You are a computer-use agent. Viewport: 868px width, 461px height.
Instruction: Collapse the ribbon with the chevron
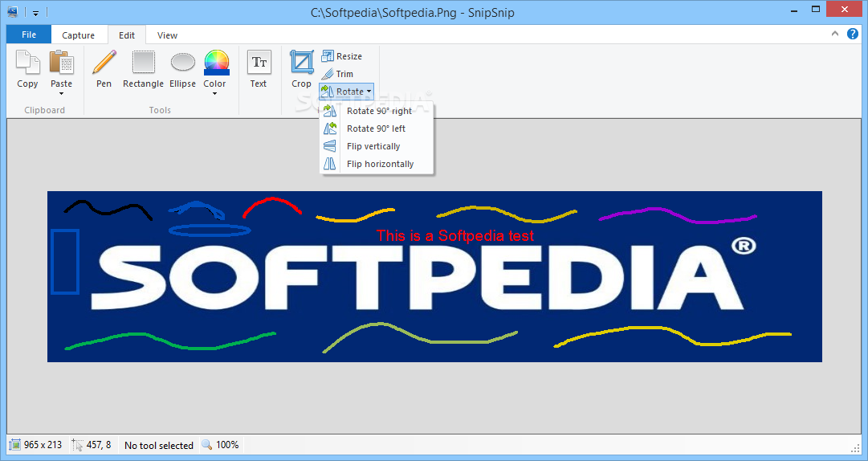[835, 35]
